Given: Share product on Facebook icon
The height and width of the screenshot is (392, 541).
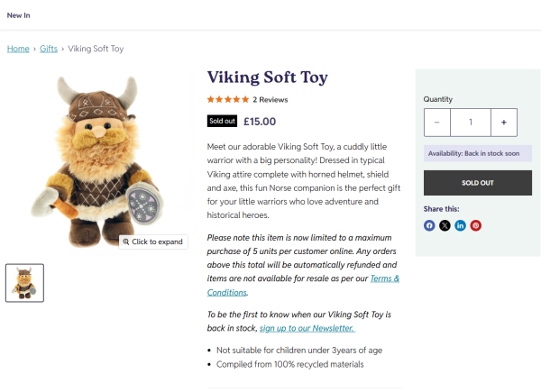Looking at the screenshot, I should click(x=429, y=226).
